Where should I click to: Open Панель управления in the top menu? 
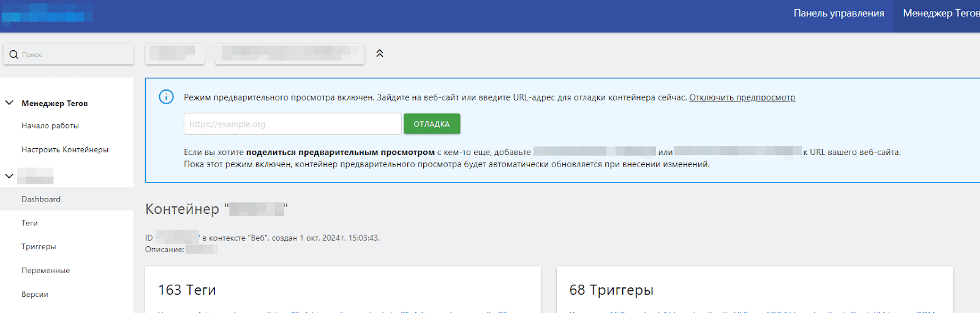tap(839, 13)
